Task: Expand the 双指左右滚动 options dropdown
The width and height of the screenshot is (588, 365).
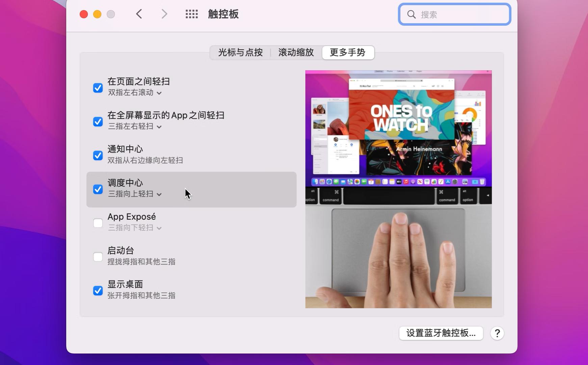Action: [x=159, y=93]
